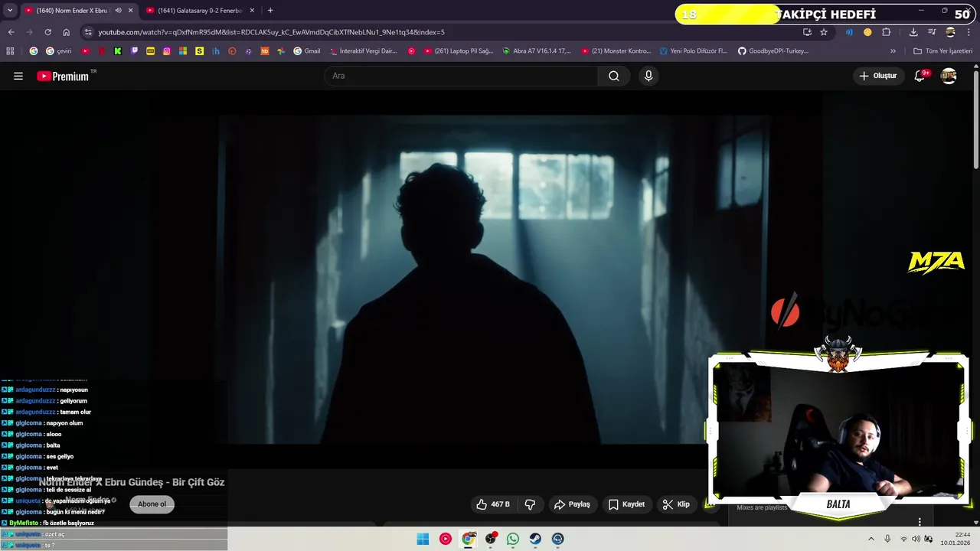
Task: Open the GoodbyeDPI-Turkey GitHub bookmark
Action: (x=773, y=51)
